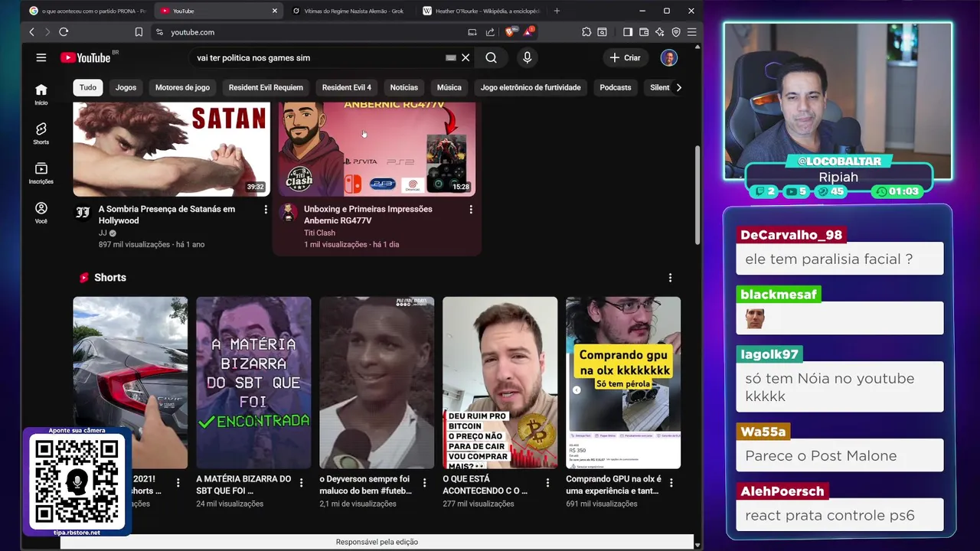The image size is (980, 551).
Task: Select the Resident Evil Requiem chip
Action: click(x=266, y=87)
